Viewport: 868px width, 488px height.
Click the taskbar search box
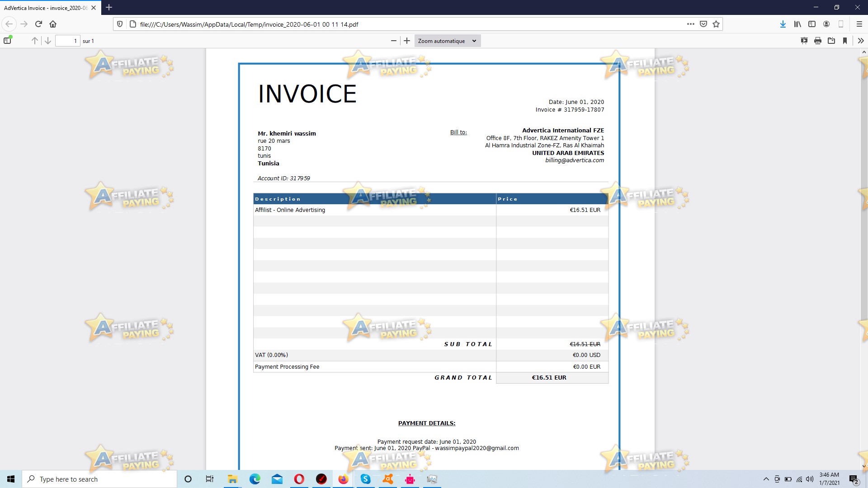click(99, 479)
